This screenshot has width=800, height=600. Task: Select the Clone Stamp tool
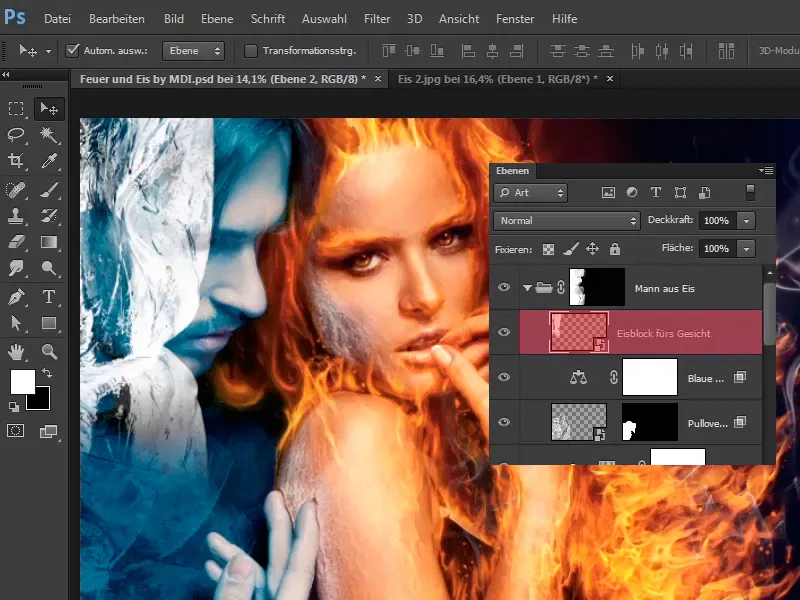[16, 216]
